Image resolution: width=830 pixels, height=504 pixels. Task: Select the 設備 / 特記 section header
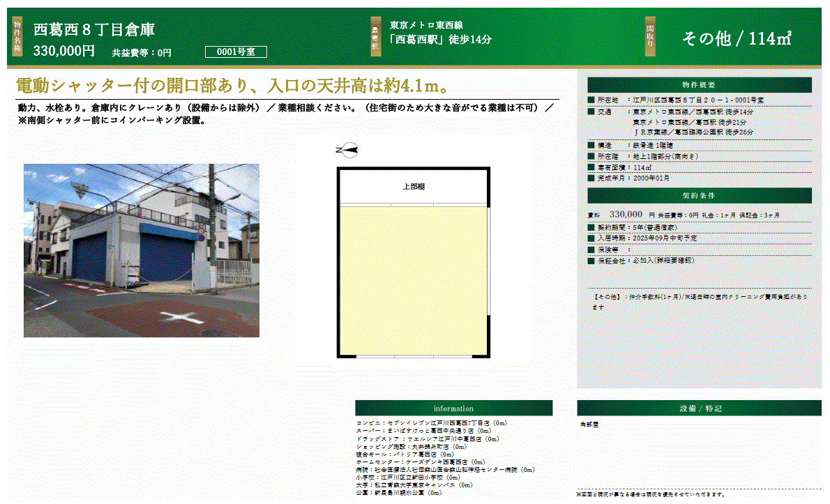point(700,408)
